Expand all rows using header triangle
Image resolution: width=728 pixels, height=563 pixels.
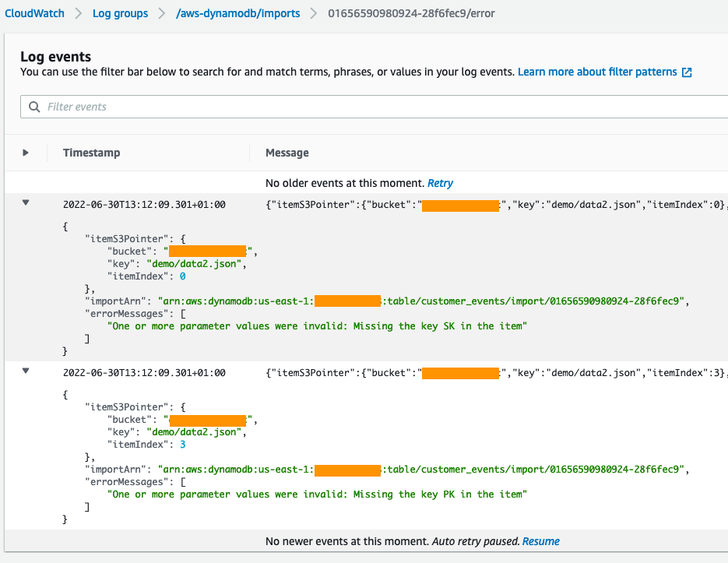tap(26, 153)
